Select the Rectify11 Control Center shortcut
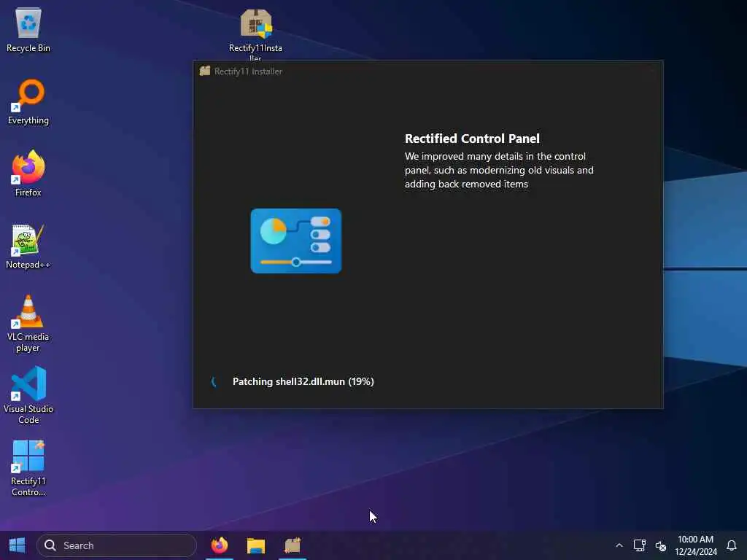The height and width of the screenshot is (560, 747). pyautogui.click(x=28, y=468)
